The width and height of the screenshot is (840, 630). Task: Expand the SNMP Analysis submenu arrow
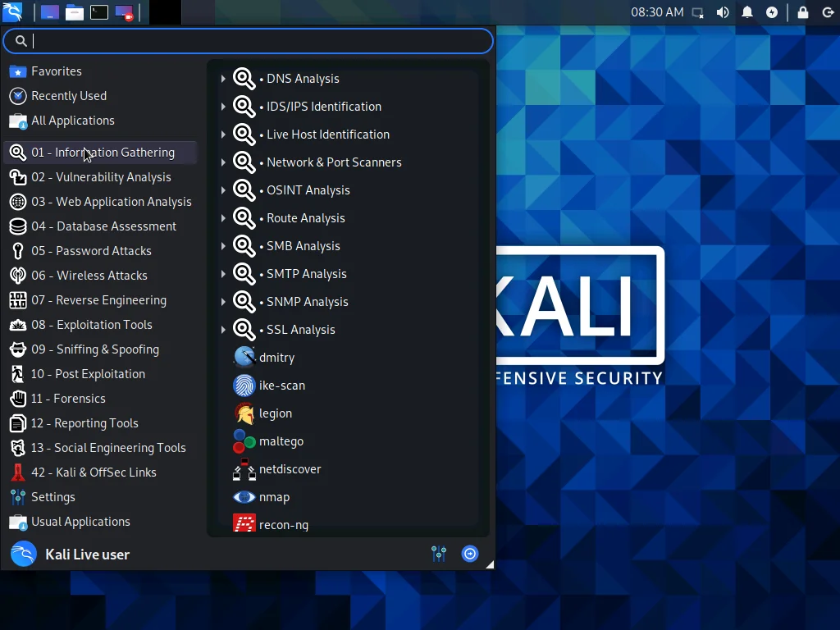[x=223, y=302]
